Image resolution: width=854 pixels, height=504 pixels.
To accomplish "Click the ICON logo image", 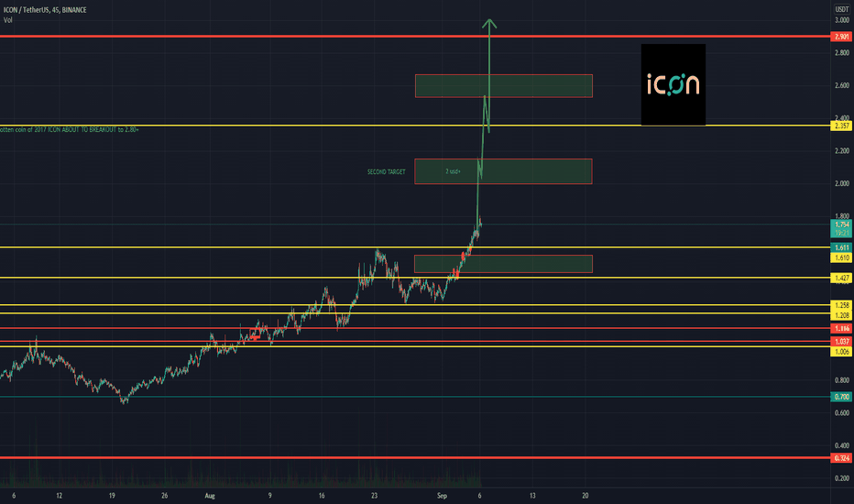I will tap(673, 84).
